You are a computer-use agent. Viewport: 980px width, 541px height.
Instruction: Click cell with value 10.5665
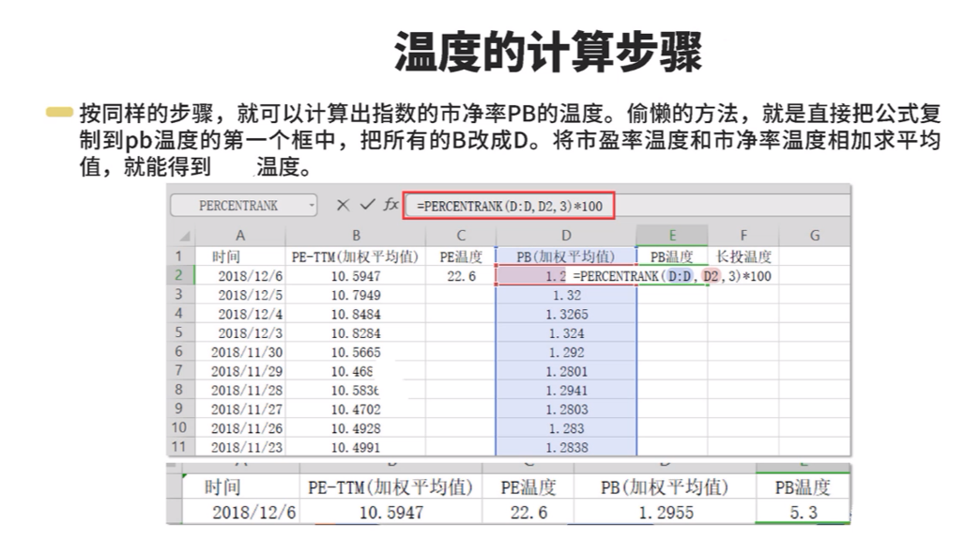click(x=356, y=352)
